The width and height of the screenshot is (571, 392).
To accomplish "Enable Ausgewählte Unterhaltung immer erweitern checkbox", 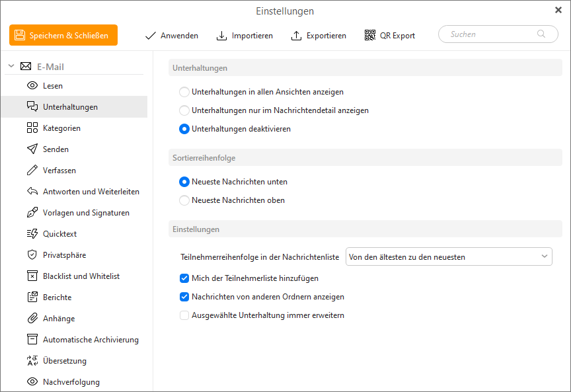I will [184, 315].
